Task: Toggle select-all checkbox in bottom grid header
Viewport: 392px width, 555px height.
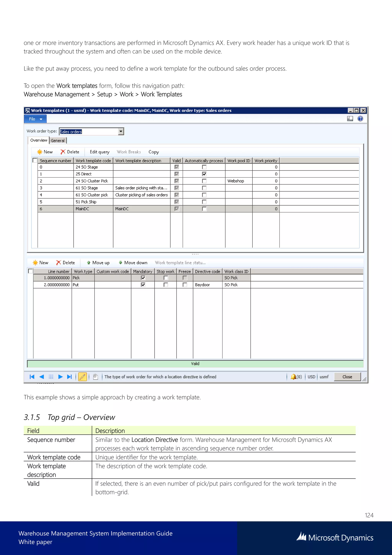Action: (30, 271)
